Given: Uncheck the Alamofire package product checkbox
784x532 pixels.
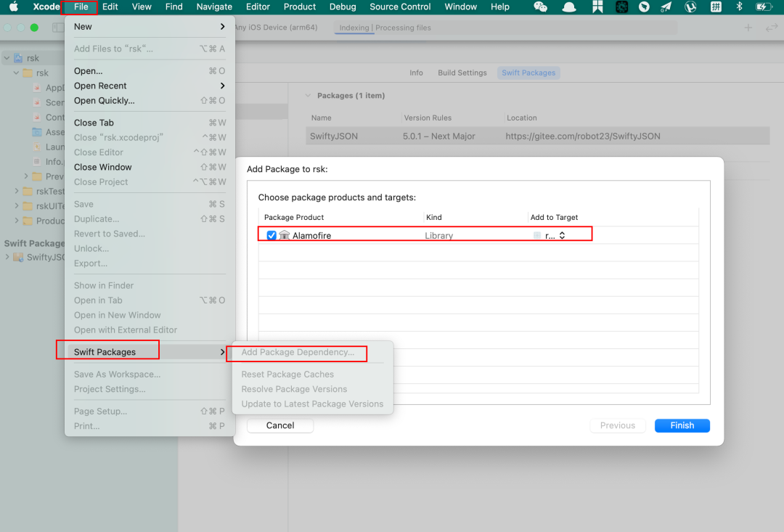Looking at the screenshot, I should [271, 235].
